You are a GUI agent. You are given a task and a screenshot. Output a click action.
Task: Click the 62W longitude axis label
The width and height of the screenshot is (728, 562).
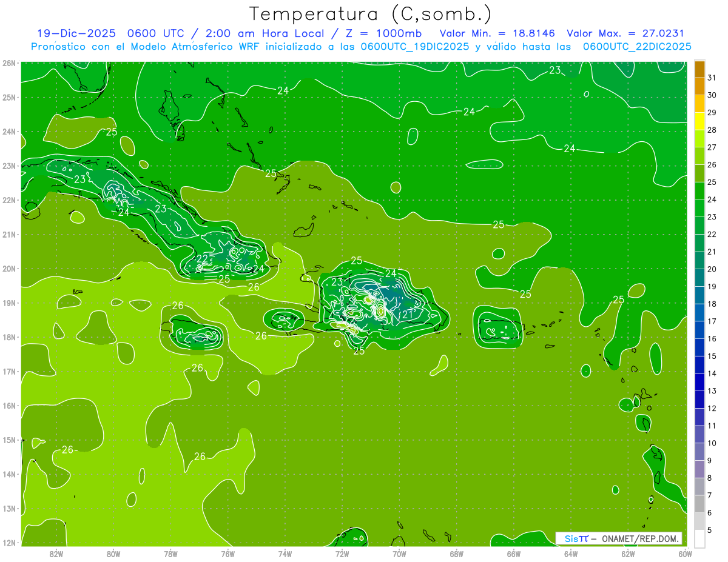[628, 554]
